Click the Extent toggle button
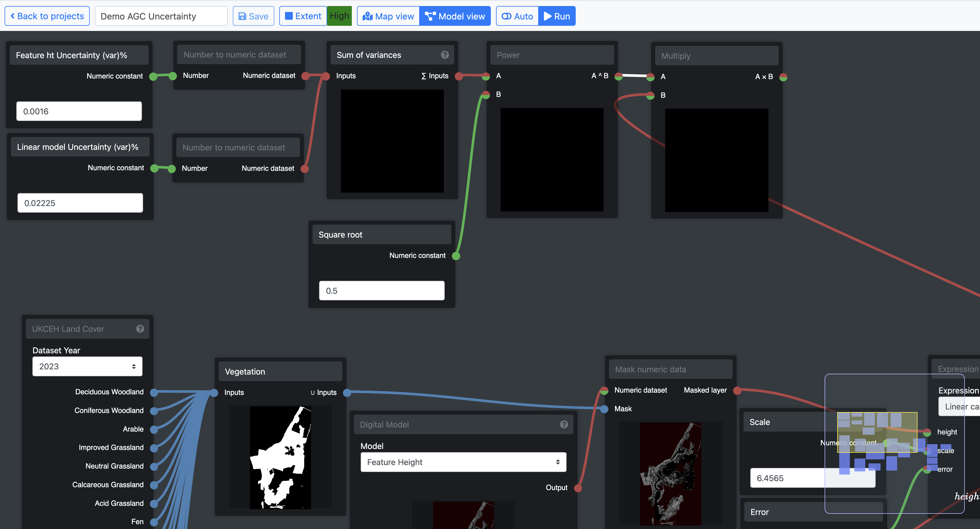Viewport: 980px width, 529px height. (x=303, y=16)
